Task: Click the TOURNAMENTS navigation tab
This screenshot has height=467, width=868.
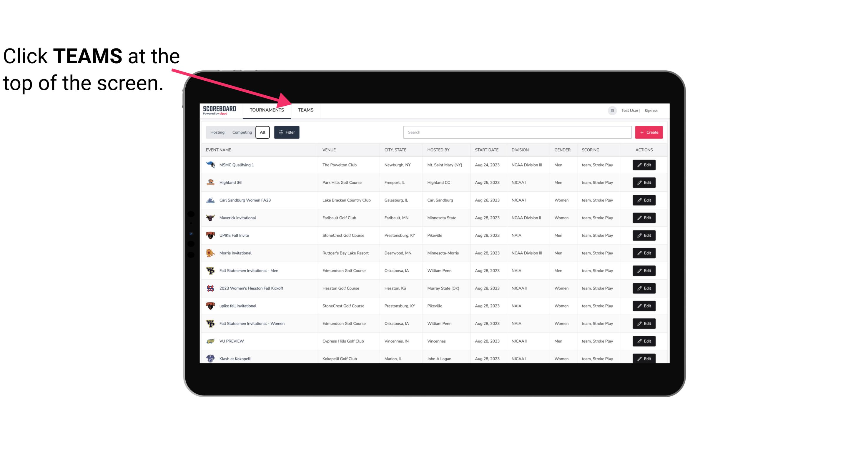Action: click(x=266, y=110)
